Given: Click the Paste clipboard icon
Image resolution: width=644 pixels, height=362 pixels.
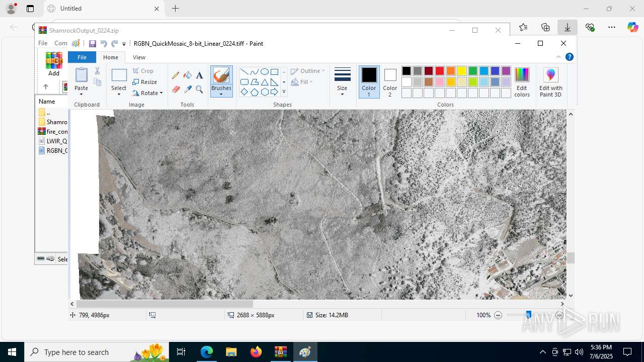Looking at the screenshot, I should pos(81,75).
